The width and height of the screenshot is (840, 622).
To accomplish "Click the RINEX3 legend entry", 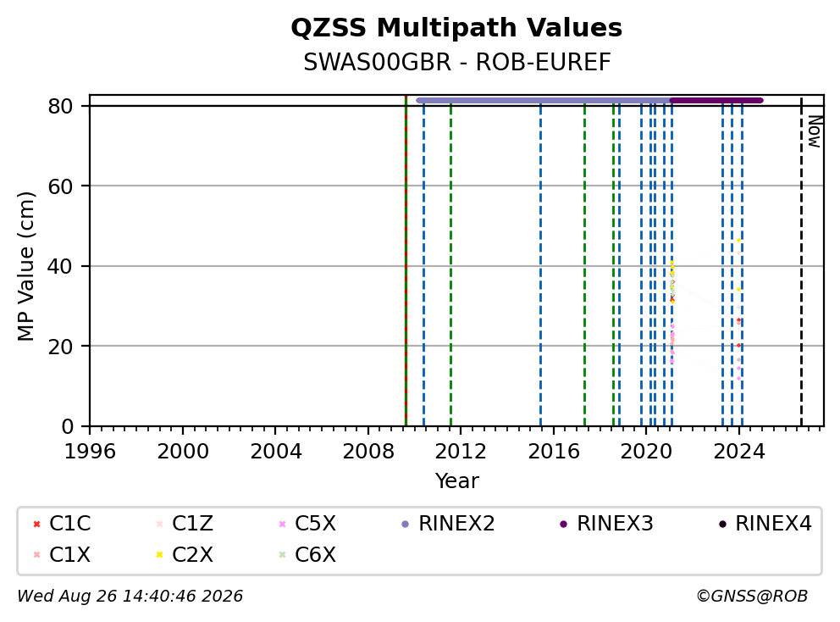I will click(606, 524).
